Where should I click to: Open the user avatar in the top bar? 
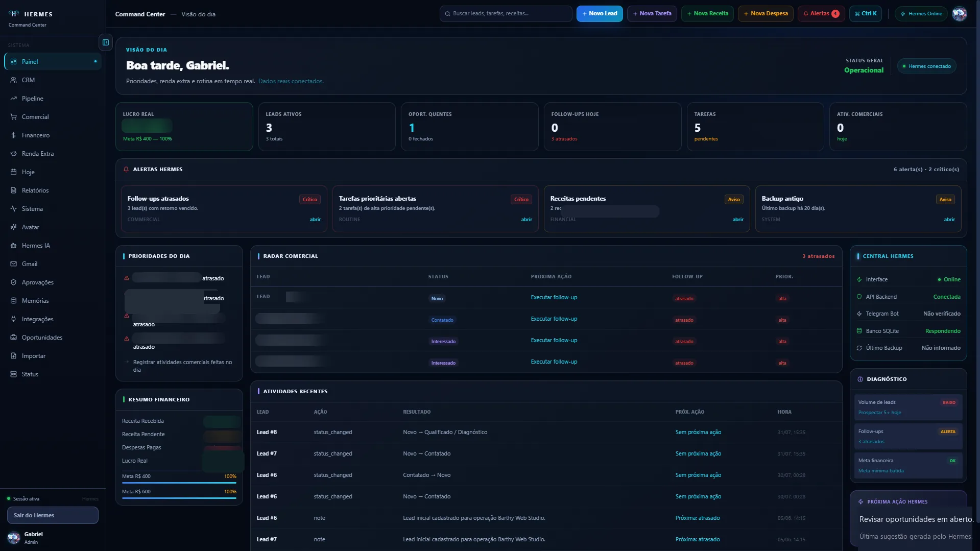click(x=960, y=14)
